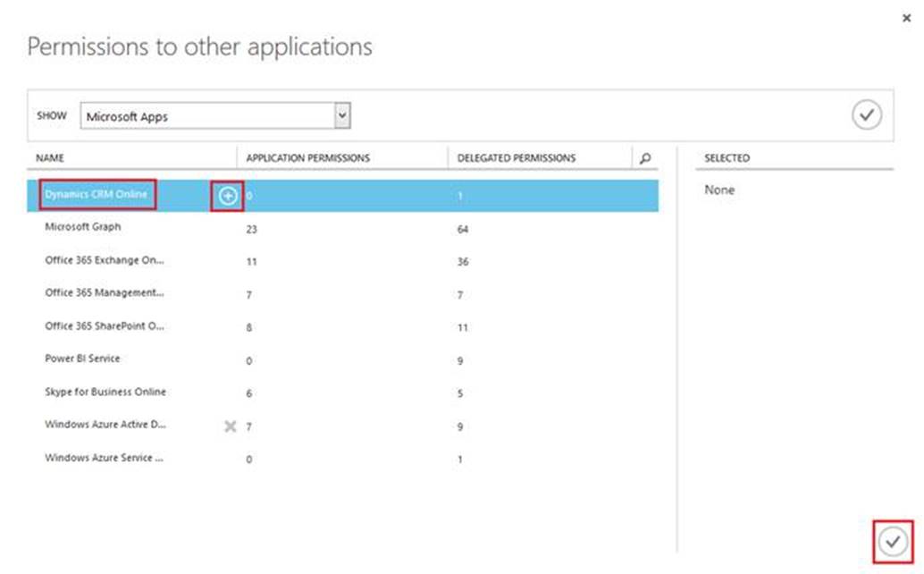Choose Skype for Business Online
Image resolution: width=924 pixels, height=574 pixels.
click(105, 392)
